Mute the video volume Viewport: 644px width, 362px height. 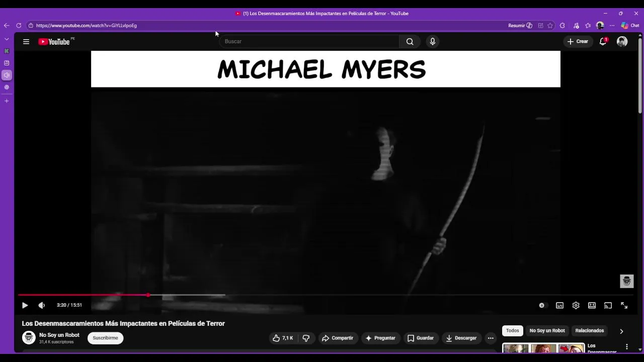[42, 305]
